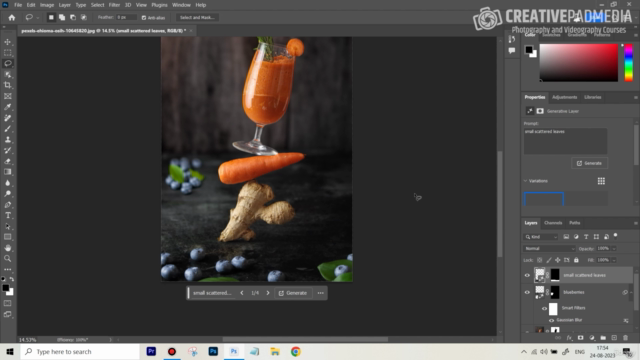Select the Eraser tool
The width and height of the screenshot is (640, 360).
click(7, 161)
